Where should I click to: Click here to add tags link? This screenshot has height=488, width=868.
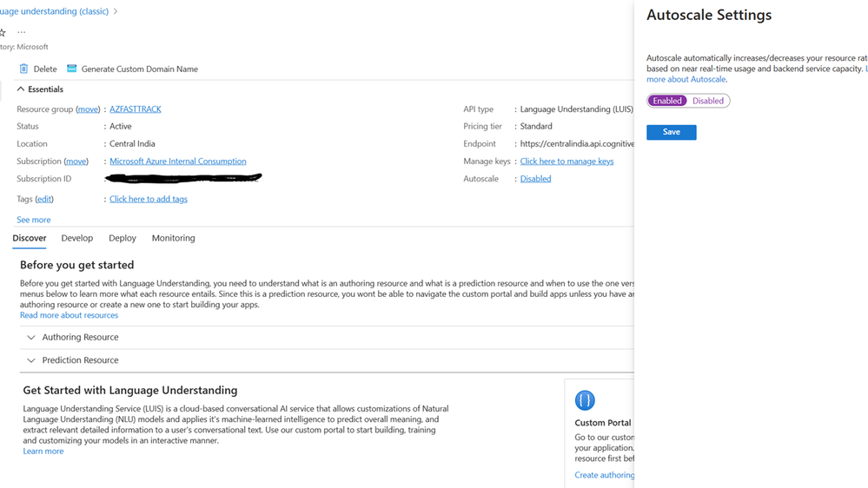click(149, 199)
